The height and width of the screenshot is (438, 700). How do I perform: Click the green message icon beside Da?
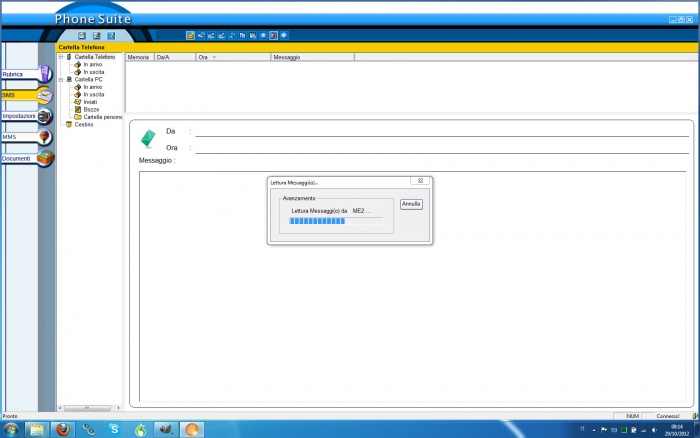148,138
